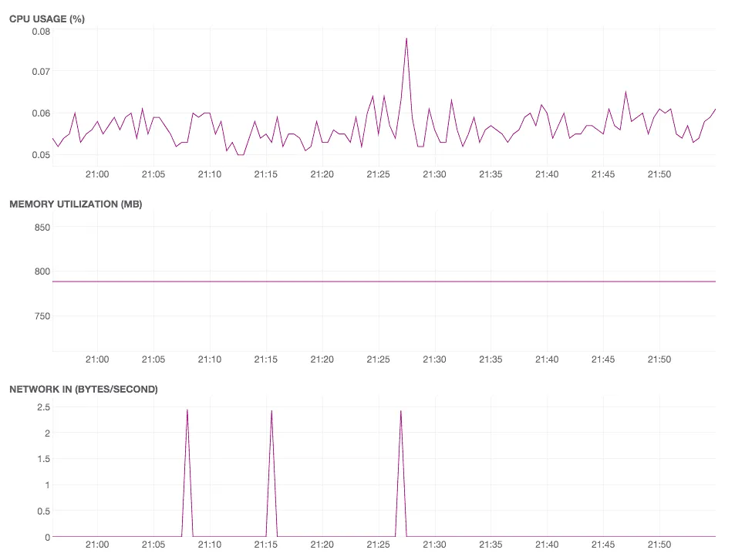Viewport: 735px width, 560px height.
Task: Click the second network in spike peak
Action: (271, 411)
